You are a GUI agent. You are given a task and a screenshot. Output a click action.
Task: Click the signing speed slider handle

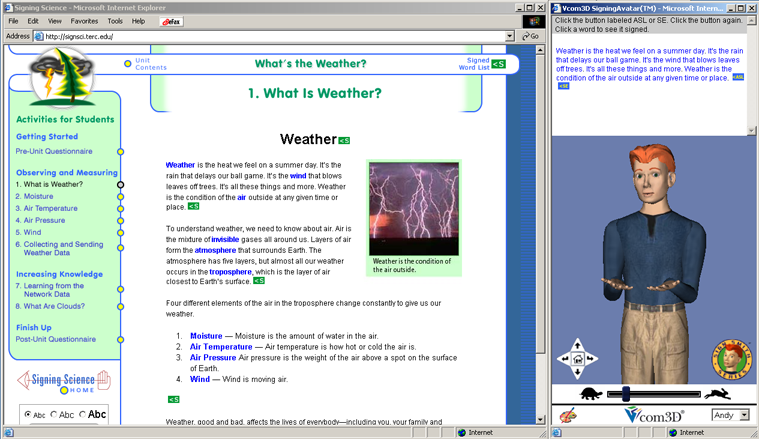tap(626, 393)
